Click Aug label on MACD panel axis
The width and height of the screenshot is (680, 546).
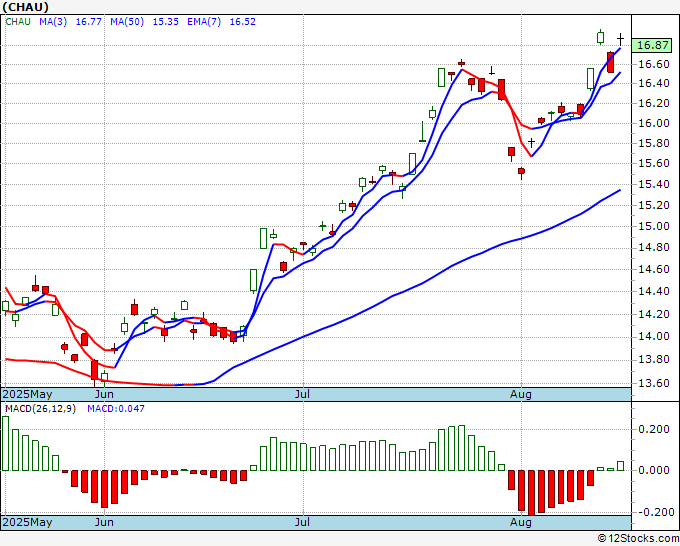click(x=521, y=522)
